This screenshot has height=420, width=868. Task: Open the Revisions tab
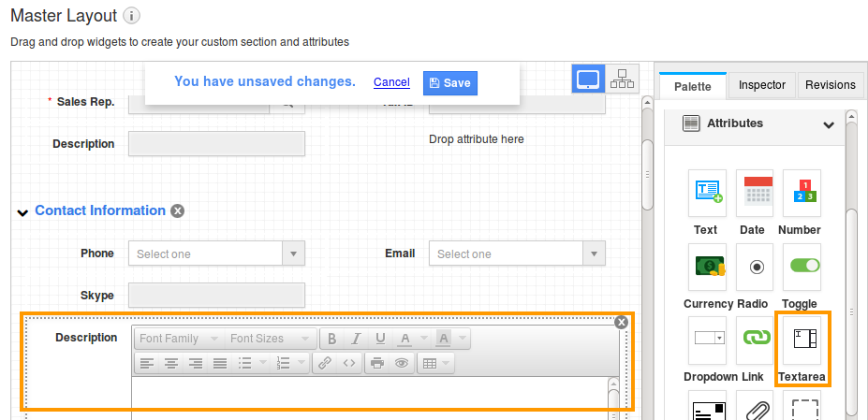pyautogui.click(x=830, y=85)
